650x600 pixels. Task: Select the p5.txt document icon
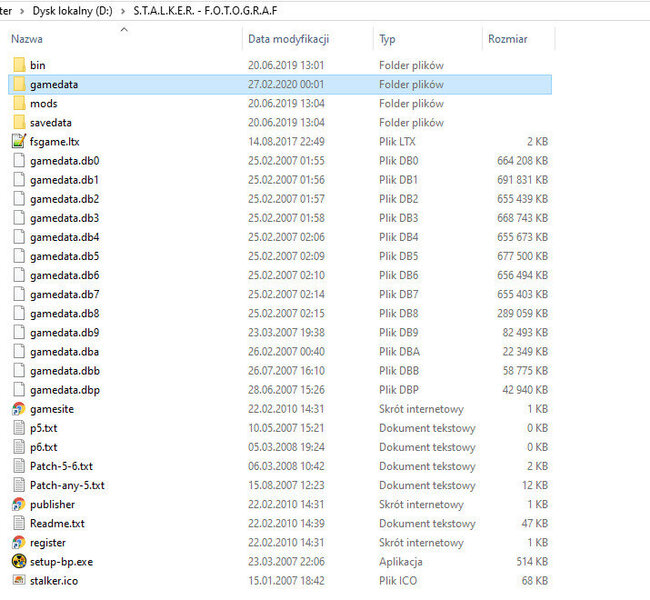[19, 428]
